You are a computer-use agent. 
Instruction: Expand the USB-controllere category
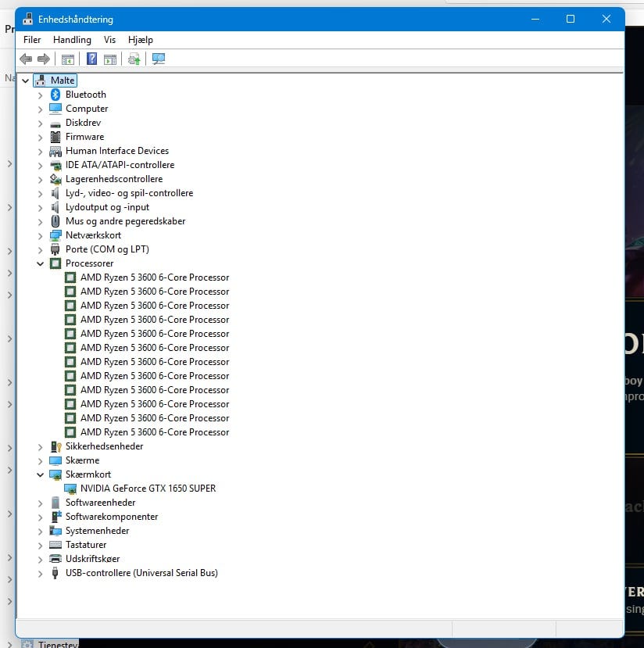click(x=40, y=573)
